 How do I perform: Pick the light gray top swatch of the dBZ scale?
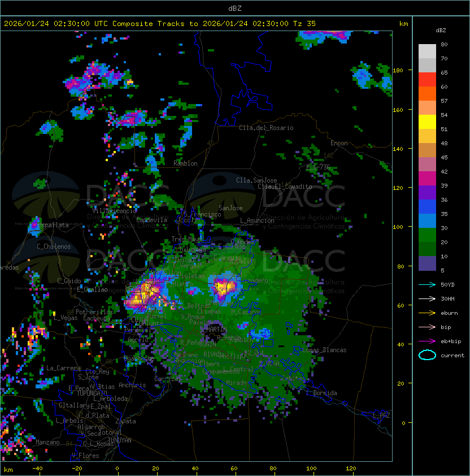coord(427,51)
